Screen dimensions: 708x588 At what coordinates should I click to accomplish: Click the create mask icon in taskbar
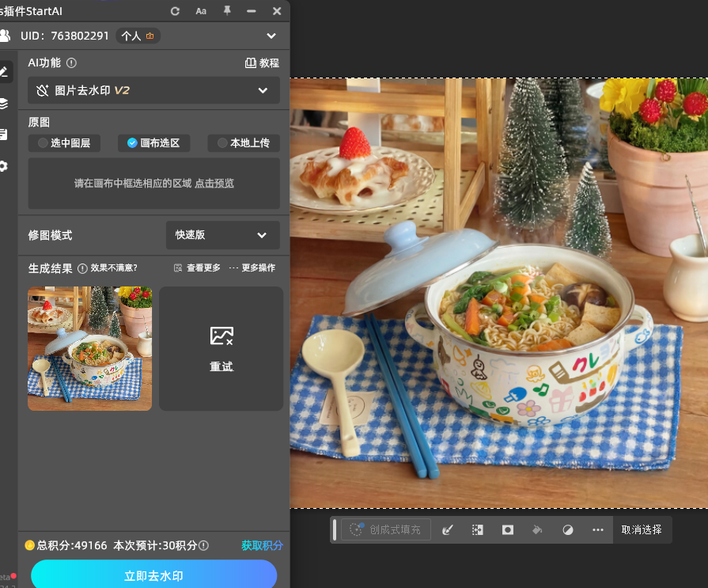tap(508, 529)
